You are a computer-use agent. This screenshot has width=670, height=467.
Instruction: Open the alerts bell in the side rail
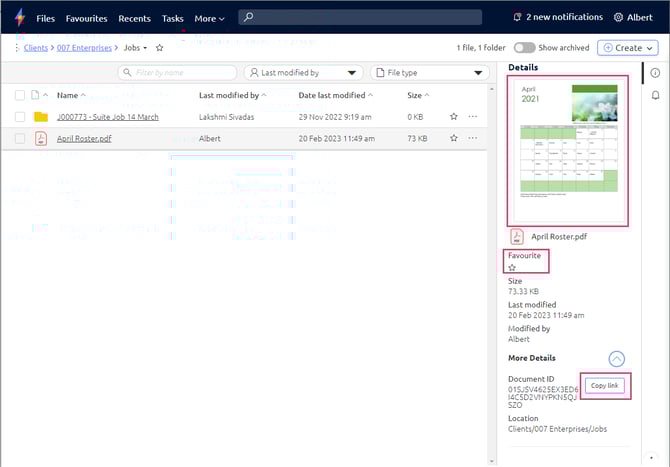click(655, 95)
